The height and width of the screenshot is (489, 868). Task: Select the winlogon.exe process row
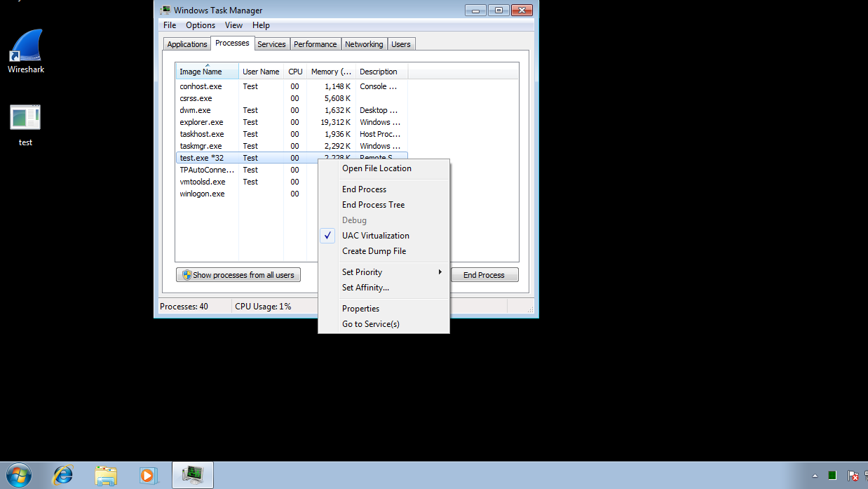(x=247, y=194)
